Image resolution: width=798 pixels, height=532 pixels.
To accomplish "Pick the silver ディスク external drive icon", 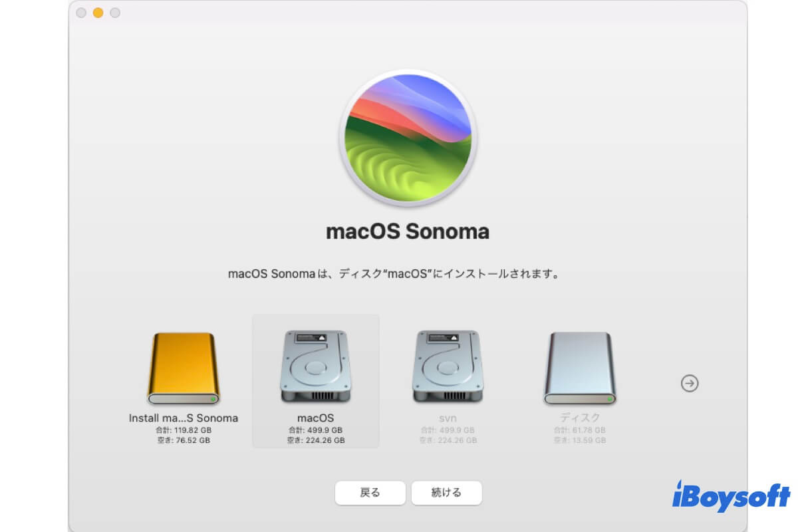I will tap(580, 368).
